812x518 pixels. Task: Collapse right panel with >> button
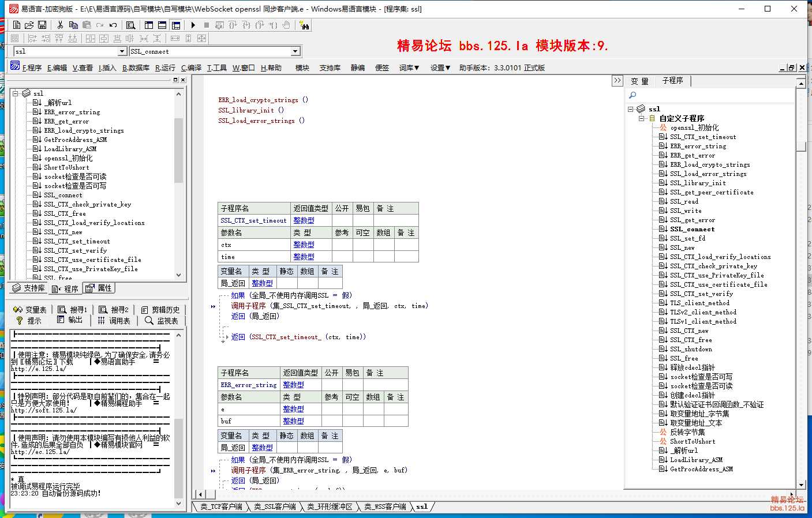point(618,81)
